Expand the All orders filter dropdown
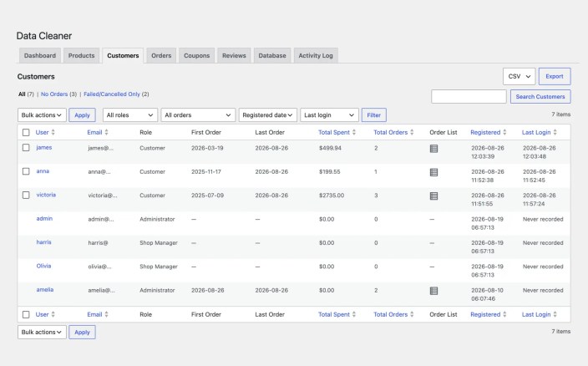Image resolution: width=588 pixels, height=366 pixels. 198,115
